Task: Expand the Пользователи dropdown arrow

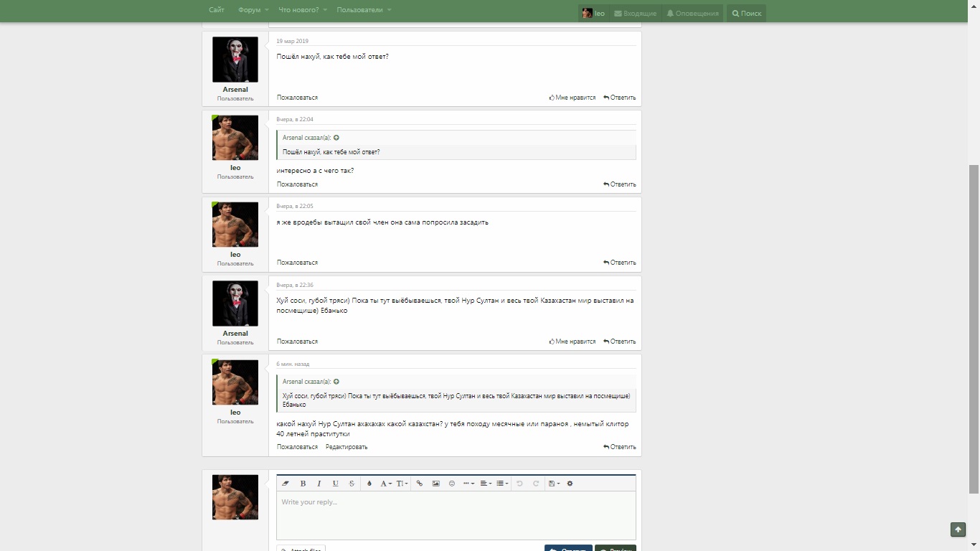Action: point(390,10)
